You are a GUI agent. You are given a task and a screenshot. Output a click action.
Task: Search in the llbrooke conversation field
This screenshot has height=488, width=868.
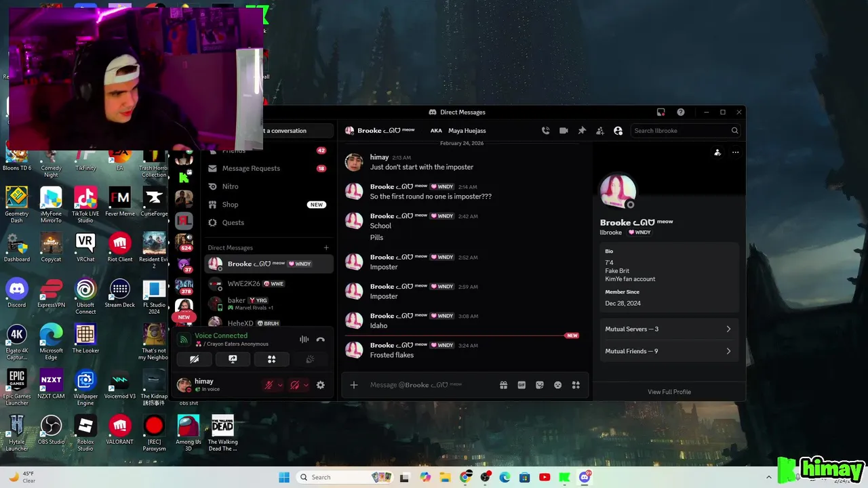(x=686, y=131)
